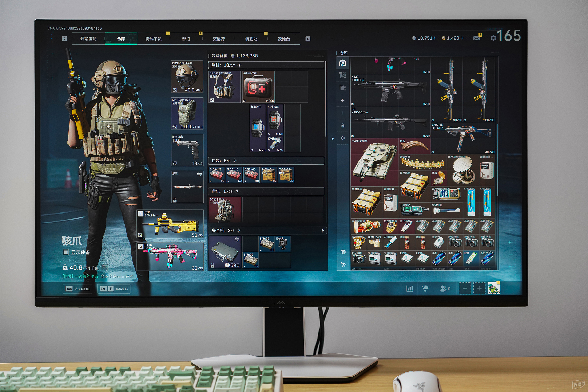The image size is (588, 392).
Task: Select the 名贵机械表 gold watch item
Action: coord(391,227)
